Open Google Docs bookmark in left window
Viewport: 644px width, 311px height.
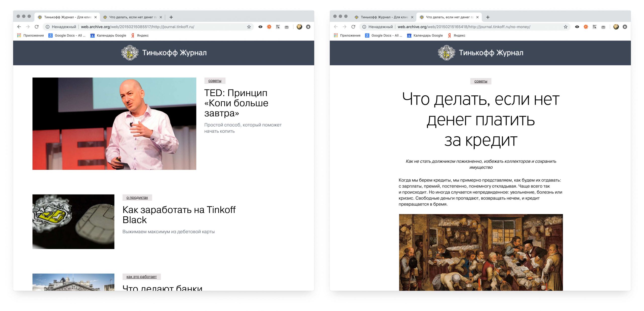(x=67, y=35)
